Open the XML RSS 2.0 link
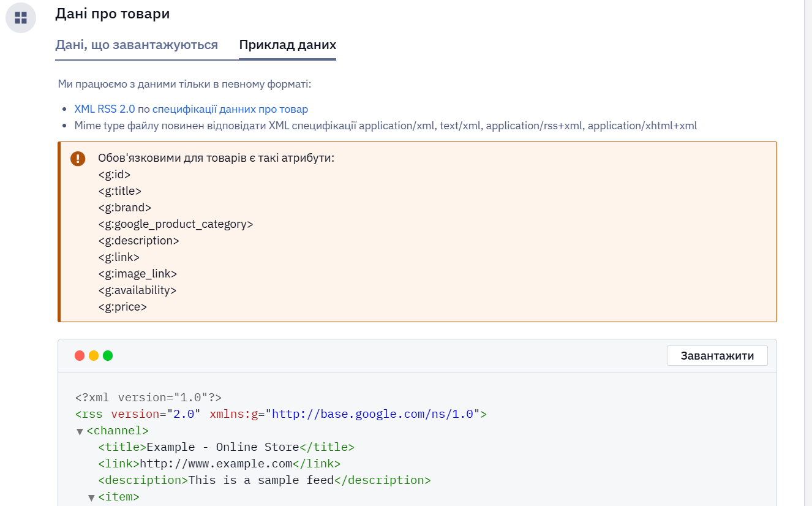The height and width of the screenshot is (506, 812). point(105,109)
